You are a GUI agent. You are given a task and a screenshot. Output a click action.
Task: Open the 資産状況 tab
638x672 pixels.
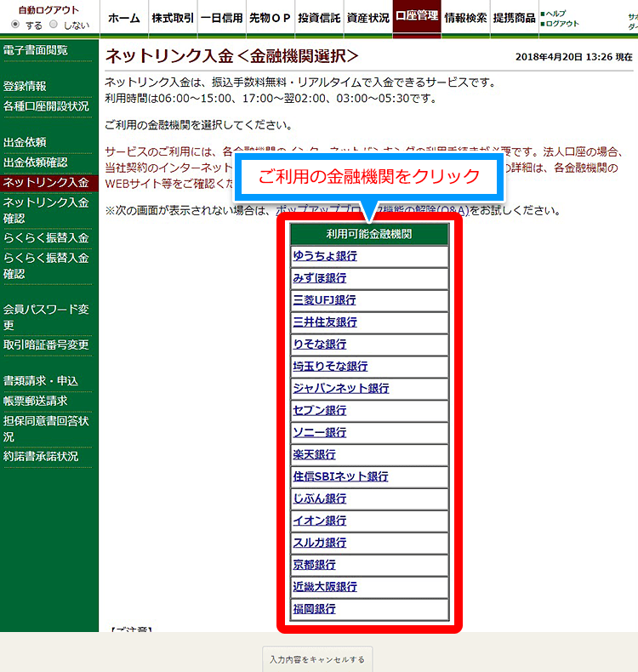coord(368,18)
